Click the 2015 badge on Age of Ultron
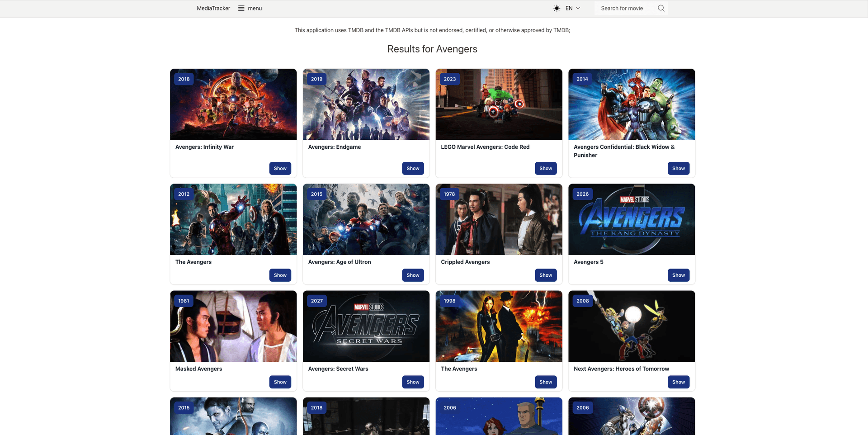This screenshot has height=435, width=868. [317, 194]
